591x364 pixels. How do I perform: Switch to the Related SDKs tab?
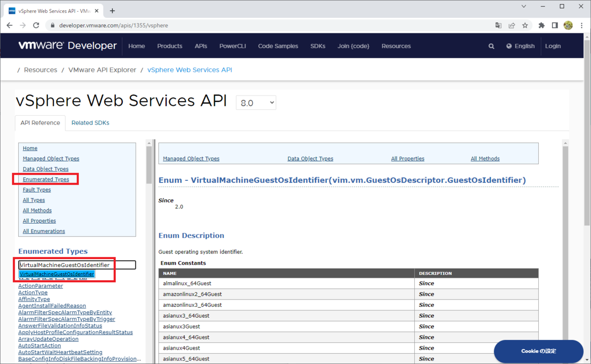click(x=90, y=123)
